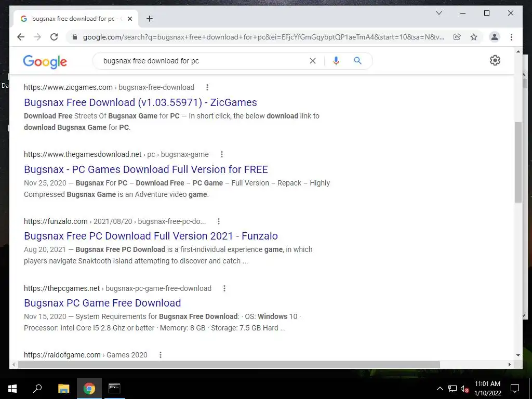The image size is (532, 399).
Task: Click the scroll down arrow of the page
Action: [518, 355]
